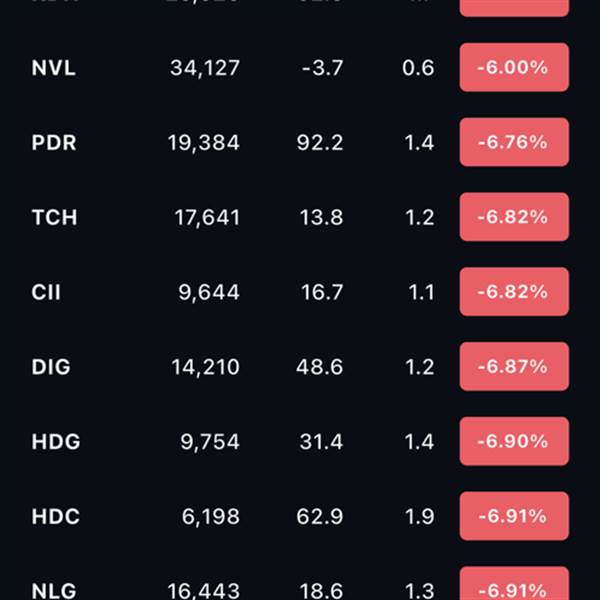
Task: Select the HDG ticker symbol
Action: click(x=56, y=442)
